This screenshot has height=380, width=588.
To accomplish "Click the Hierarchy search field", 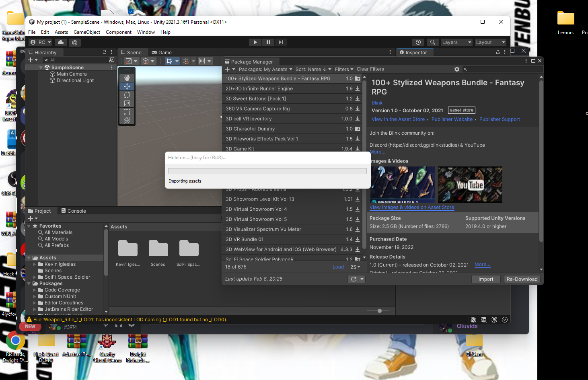I will (76, 60).
